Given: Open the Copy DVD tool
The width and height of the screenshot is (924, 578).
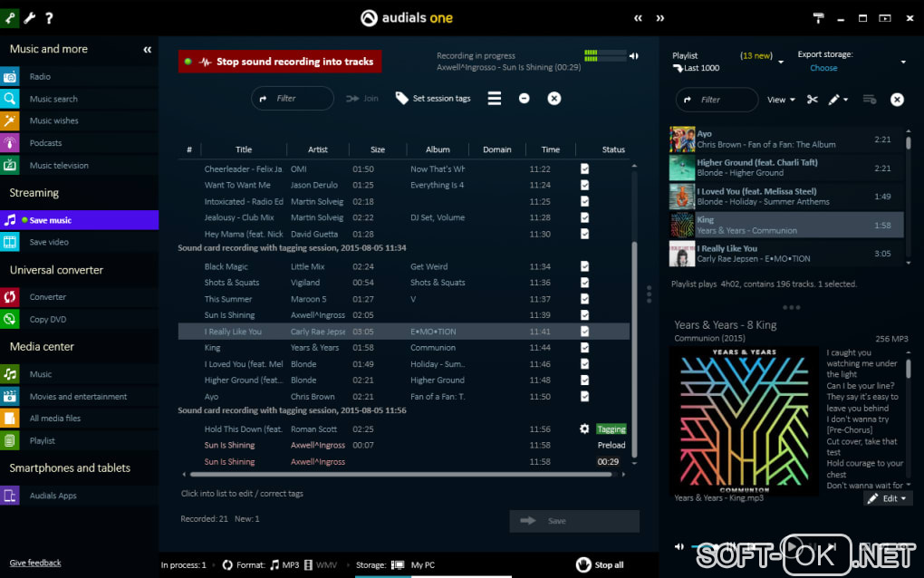Looking at the screenshot, I should [48, 319].
